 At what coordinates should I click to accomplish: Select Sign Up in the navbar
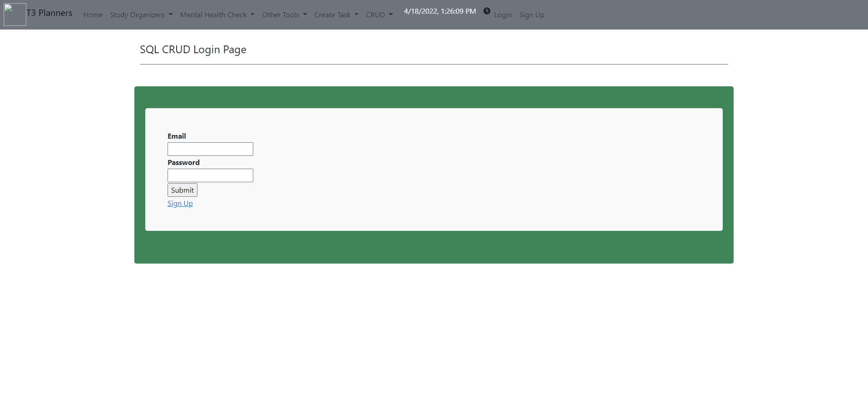531,15
